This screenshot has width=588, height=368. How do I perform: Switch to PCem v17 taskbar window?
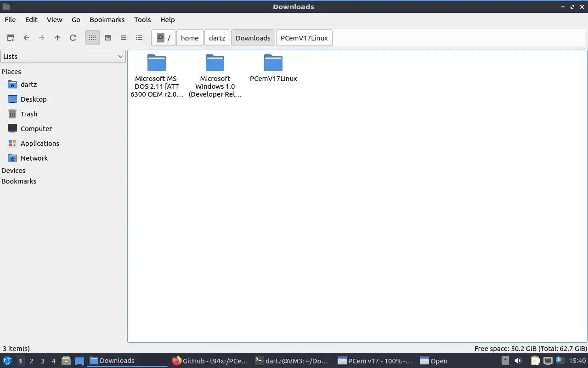(x=376, y=361)
